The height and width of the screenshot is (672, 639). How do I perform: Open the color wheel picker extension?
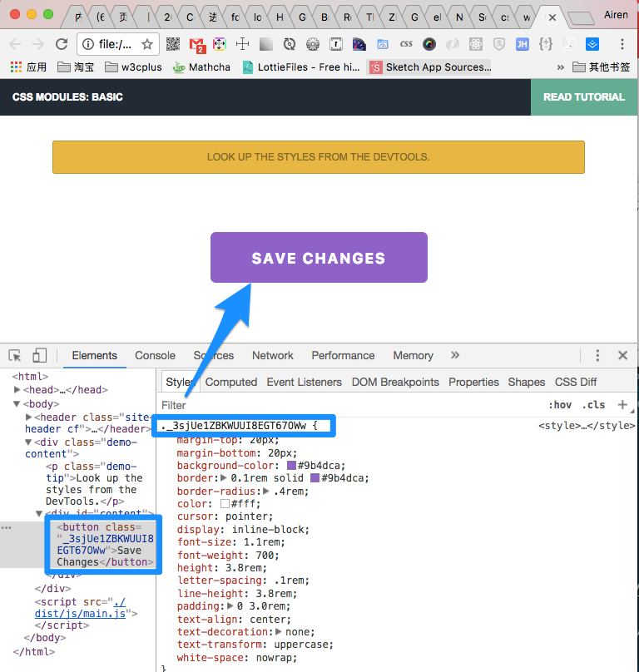click(429, 44)
